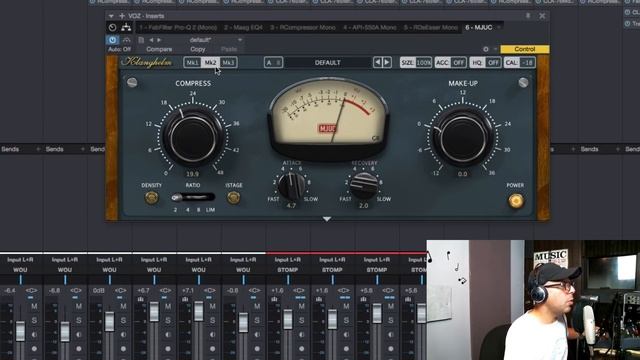The width and height of the screenshot is (640, 360).
Task: Click the plus icon to add insert
Action: (x=122, y=16)
